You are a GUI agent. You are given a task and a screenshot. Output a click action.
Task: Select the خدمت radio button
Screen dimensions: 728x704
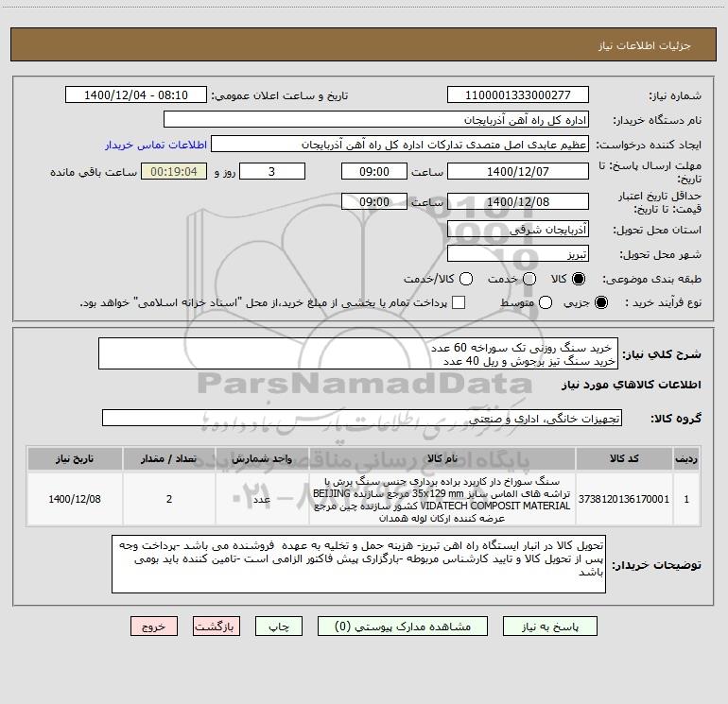pos(529,279)
